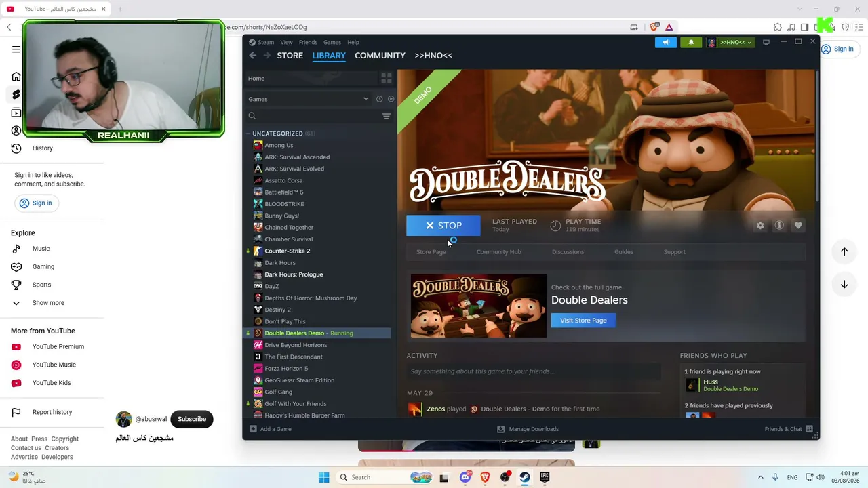Click the activity say-something input field
Screen dimensions: 868x488
tap(534, 371)
